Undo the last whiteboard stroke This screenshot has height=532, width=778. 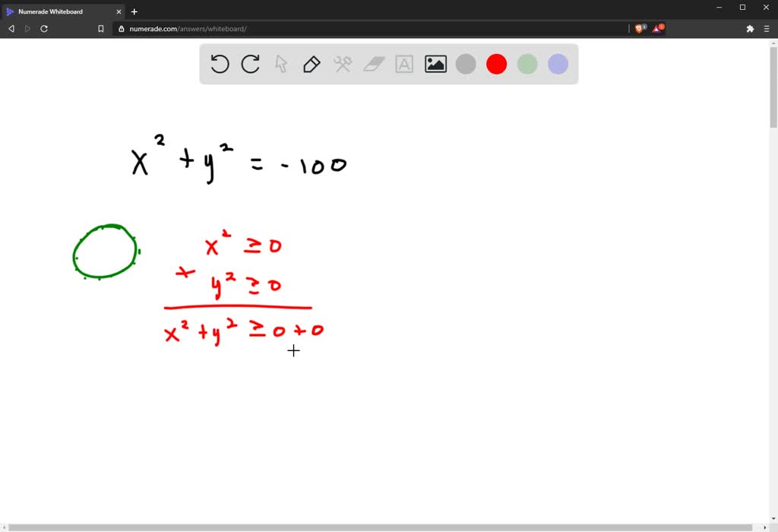(x=220, y=64)
